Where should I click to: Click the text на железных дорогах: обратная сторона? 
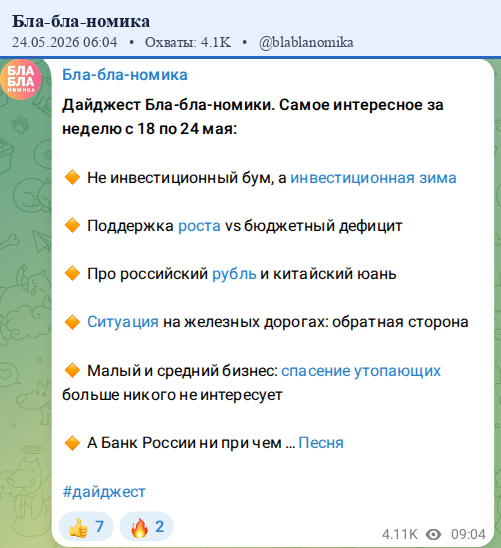tap(315, 322)
